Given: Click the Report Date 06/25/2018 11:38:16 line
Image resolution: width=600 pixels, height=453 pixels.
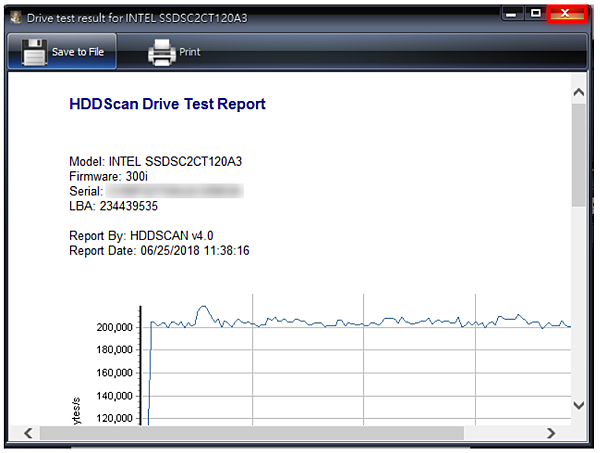Looking at the screenshot, I should (159, 251).
